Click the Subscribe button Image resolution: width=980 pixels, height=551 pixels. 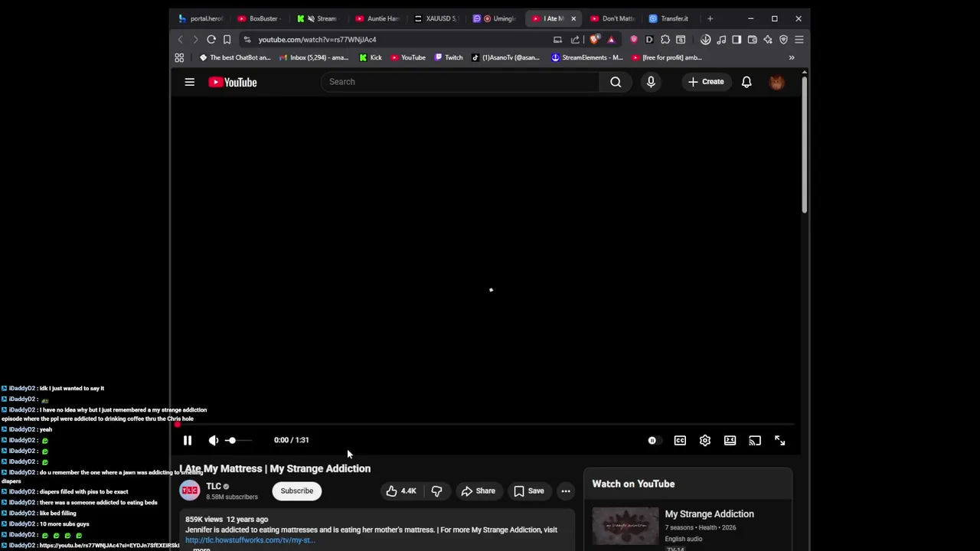[296, 491]
